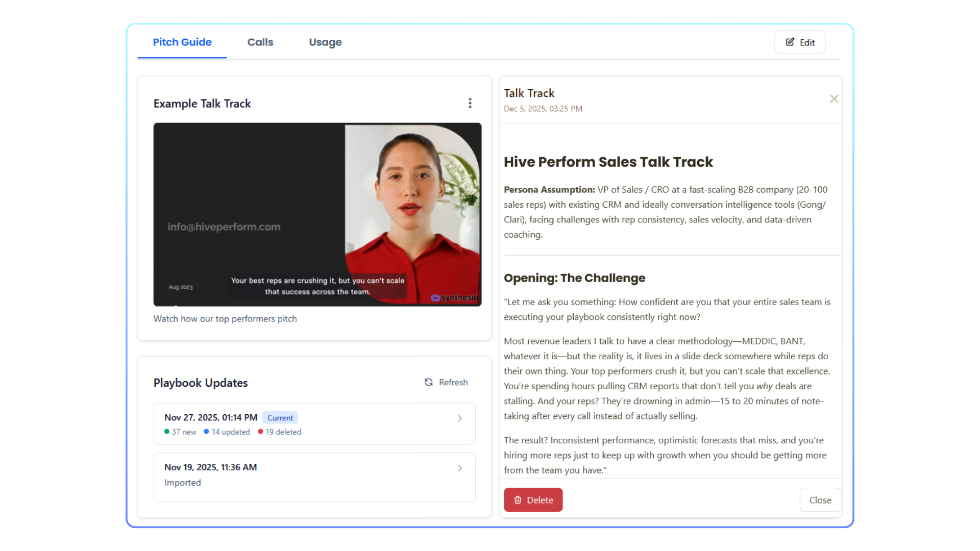This screenshot has width=980, height=551.
Task: Switch to the Calls tab
Action: coord(260,42)
